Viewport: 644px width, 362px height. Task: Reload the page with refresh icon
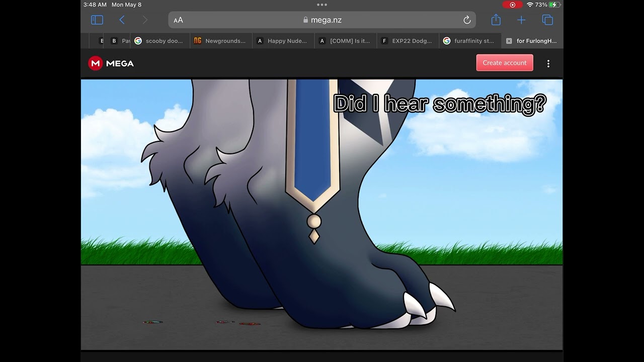(x=467, y=20)
